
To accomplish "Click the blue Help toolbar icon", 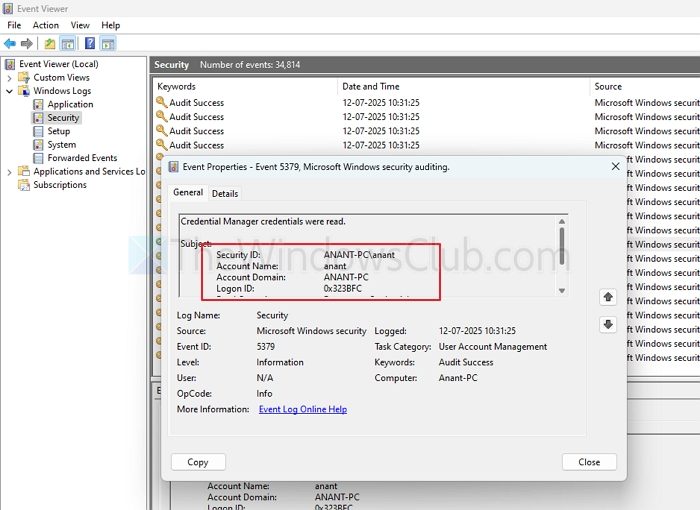I will tap(89, 44).
